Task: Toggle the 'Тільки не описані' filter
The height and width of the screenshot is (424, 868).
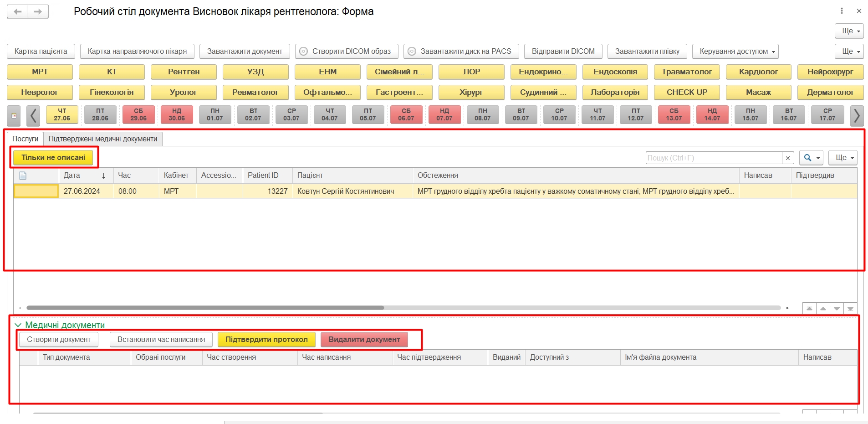Action: 53,158
